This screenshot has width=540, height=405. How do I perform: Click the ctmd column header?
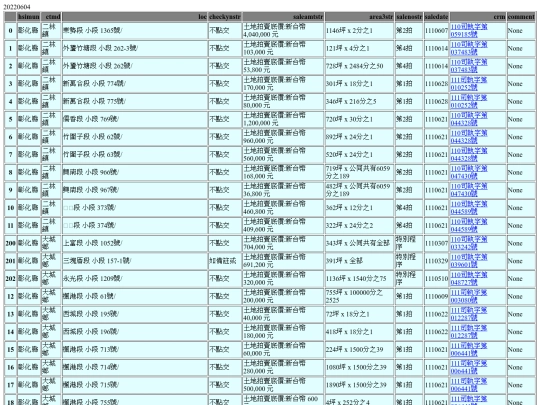[x=51, y=17]
